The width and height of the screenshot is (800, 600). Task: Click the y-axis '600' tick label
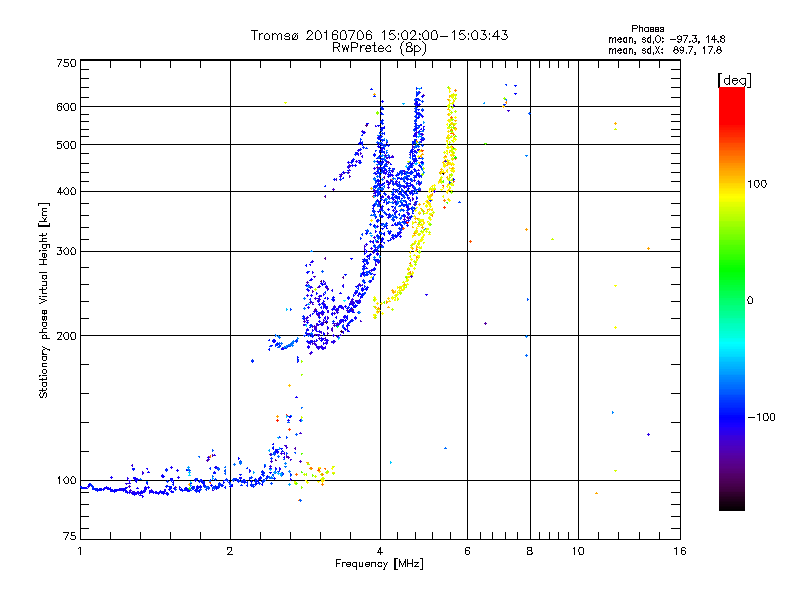pyautogui.click(x=66, y=107)
